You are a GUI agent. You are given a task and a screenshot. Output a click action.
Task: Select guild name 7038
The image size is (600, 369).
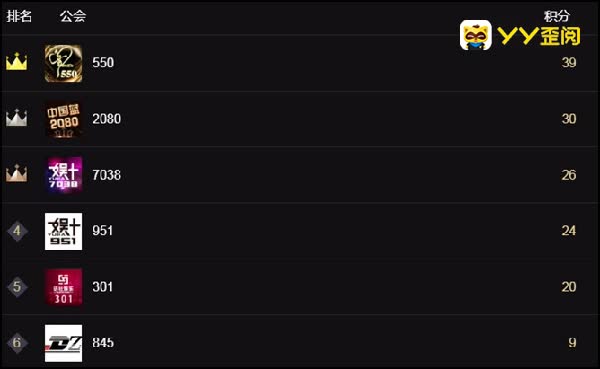coord(106,175)
